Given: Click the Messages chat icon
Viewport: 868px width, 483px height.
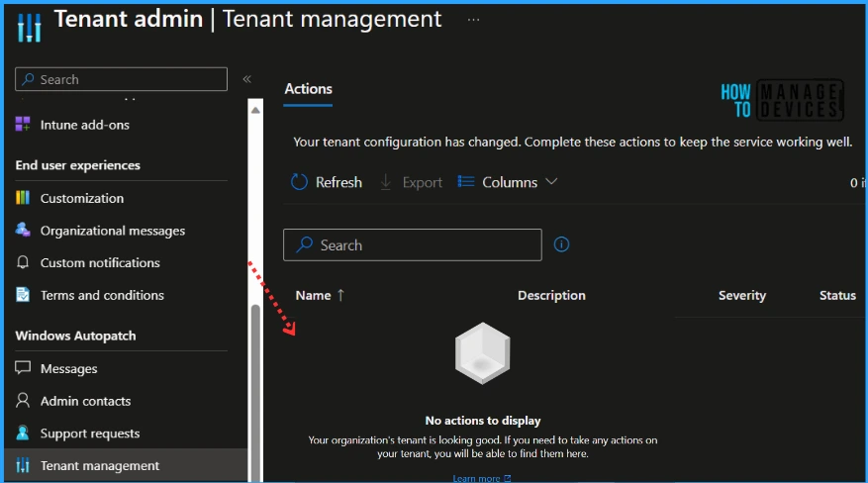Looking at the screenshot, I should 23,367.
